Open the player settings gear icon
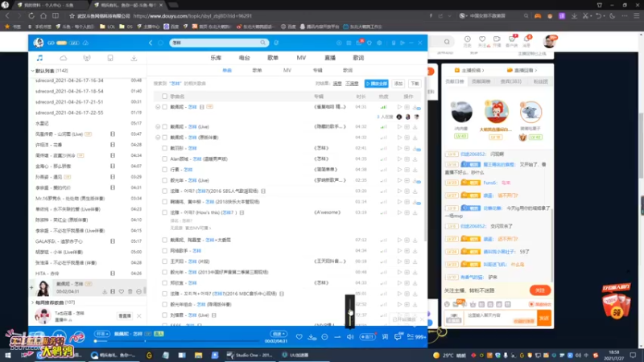Image resolution: width=644 pixels, height=362 pixels. pyautogui.click(x=379, y=43)
